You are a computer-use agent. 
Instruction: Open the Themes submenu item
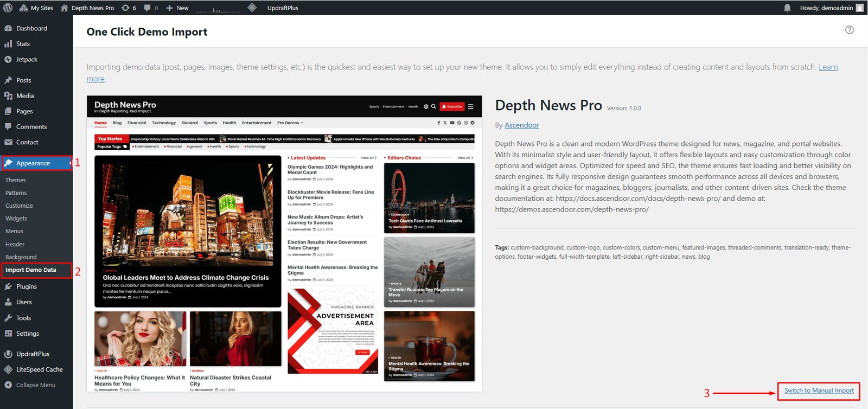pyautogui.click(x=16, y=180)
